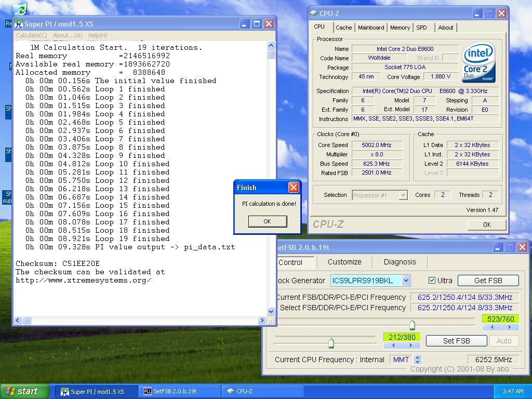532x399 pixels.
Task: Click the Set FSB button
Action: [456, 341]
